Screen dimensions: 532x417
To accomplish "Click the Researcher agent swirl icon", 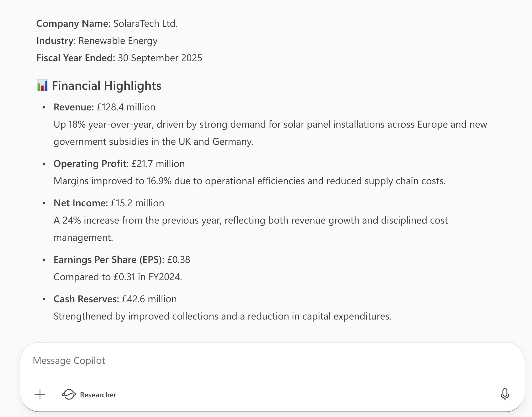I will pyautogui.click(x=69, y=394).
